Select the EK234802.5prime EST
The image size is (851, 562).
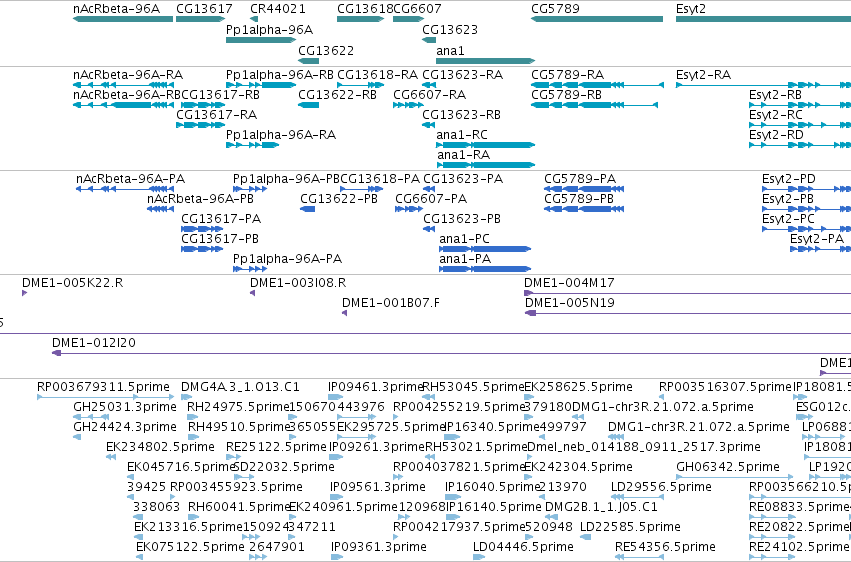pos(111,458)
